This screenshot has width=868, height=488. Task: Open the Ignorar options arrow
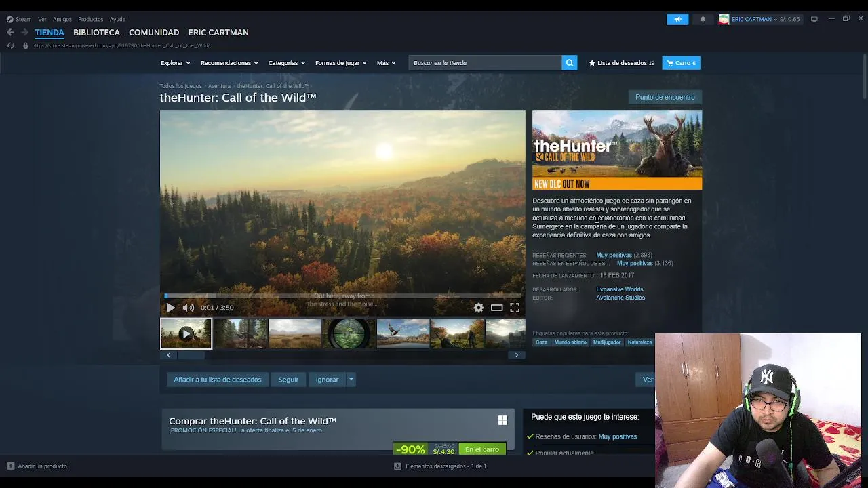(x=351, y=380)
